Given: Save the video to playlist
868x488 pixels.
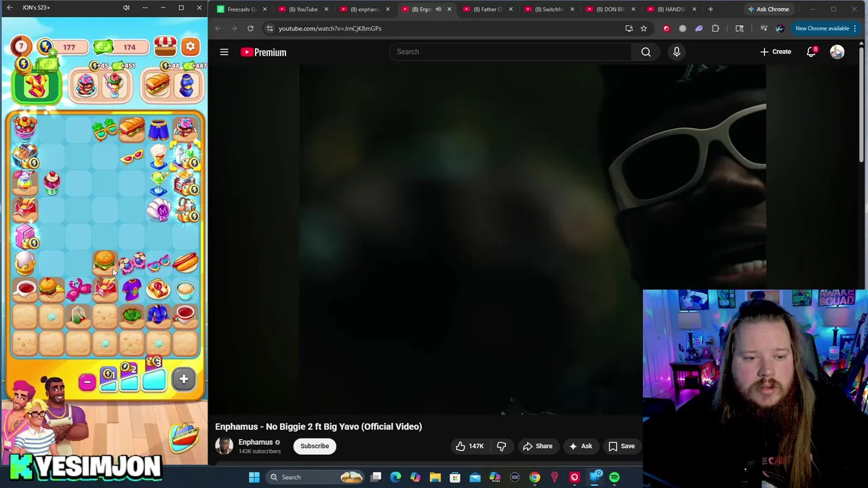Looking at the screenshot, I should point(621,446).
